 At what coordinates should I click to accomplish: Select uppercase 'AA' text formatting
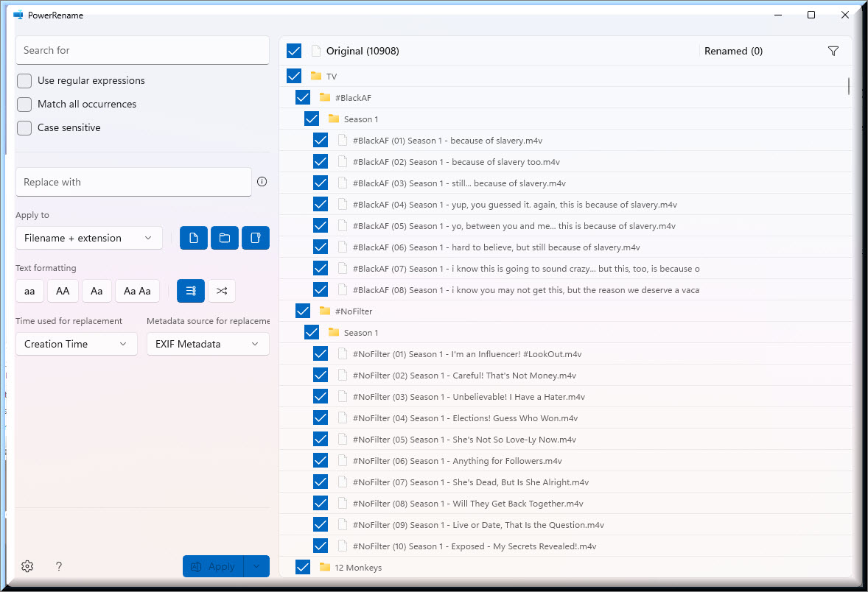tap(63, 291)
